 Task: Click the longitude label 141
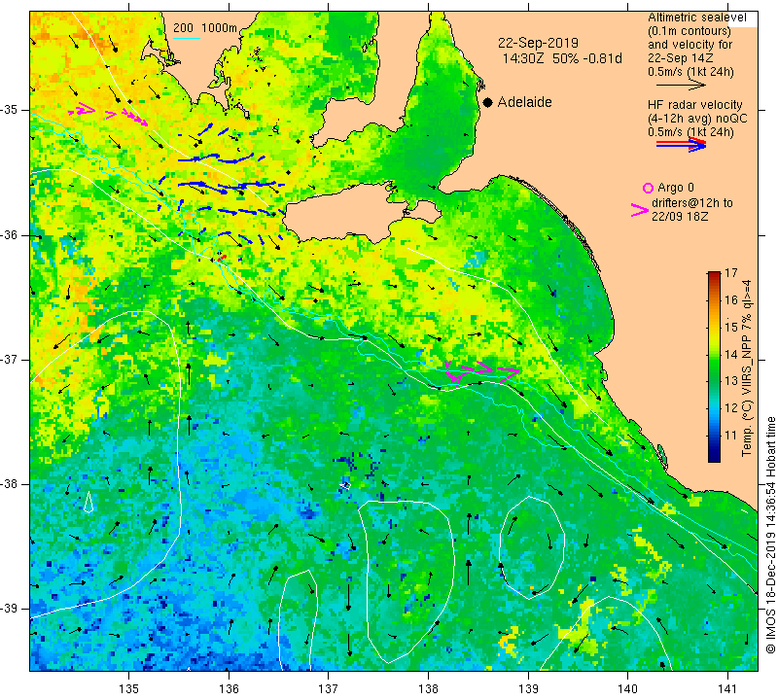click(727, 688)
